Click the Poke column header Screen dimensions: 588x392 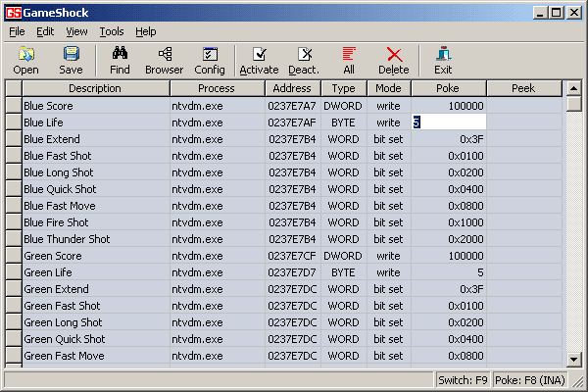coord(449,88)
